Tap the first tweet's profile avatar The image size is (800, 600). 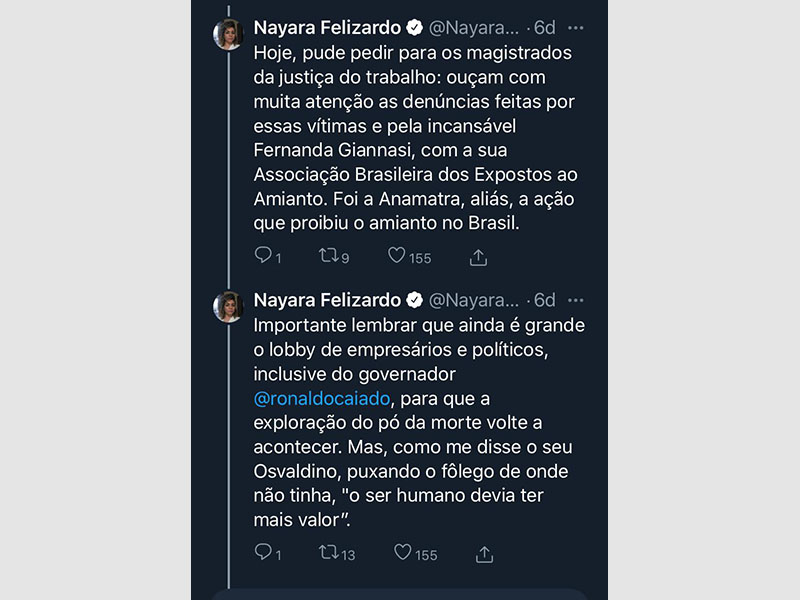tap(229, 34)
